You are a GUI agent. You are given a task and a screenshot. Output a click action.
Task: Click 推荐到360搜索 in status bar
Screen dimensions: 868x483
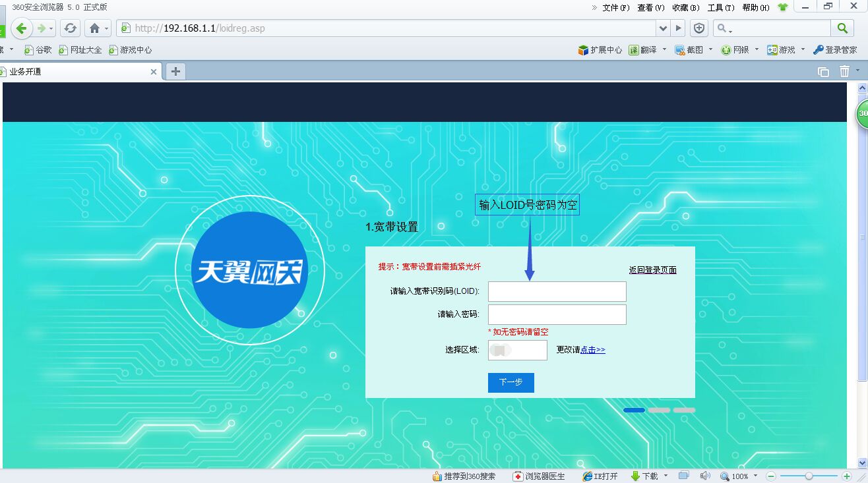[x=464, y=476]
